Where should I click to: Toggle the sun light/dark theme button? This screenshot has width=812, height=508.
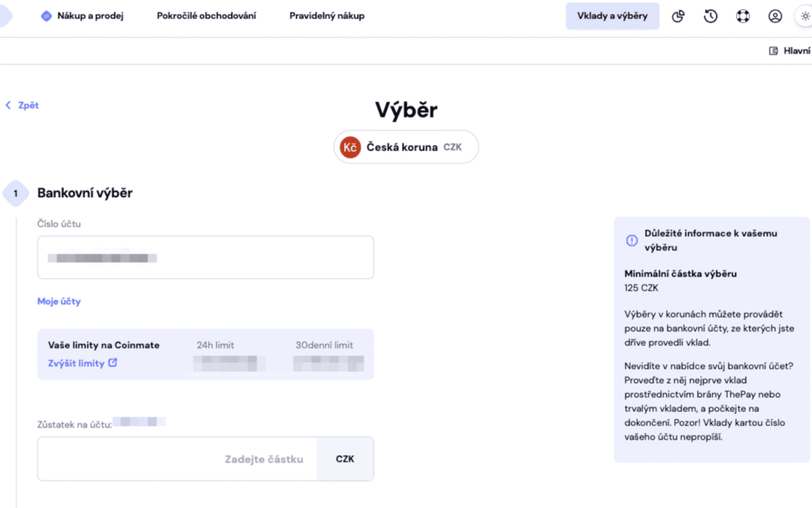point(804,16)
